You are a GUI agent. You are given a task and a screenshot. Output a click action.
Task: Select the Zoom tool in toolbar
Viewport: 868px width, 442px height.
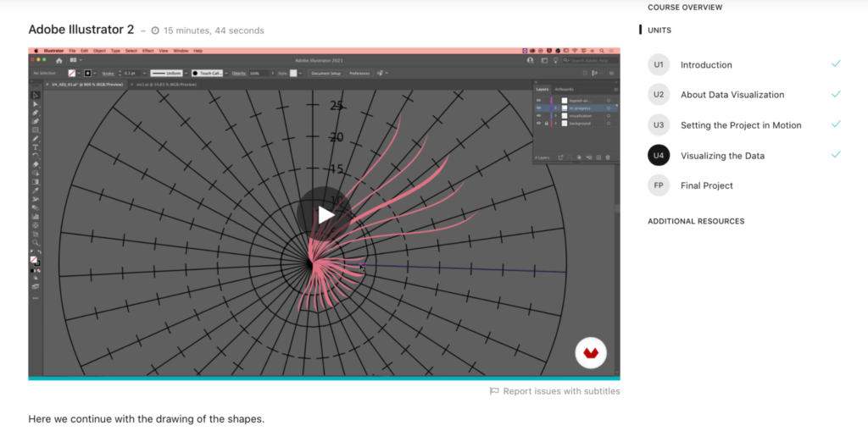(x=36, y=243)
